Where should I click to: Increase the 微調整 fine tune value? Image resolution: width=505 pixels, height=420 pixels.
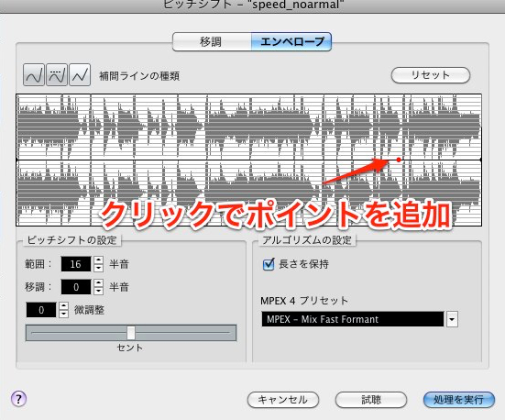(x=64, y=306)
